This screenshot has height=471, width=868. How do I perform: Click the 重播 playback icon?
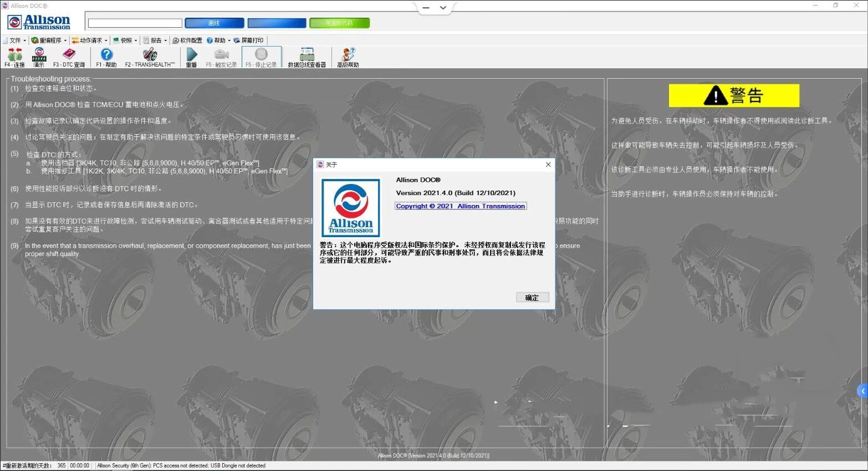click(x=192, y=57)
